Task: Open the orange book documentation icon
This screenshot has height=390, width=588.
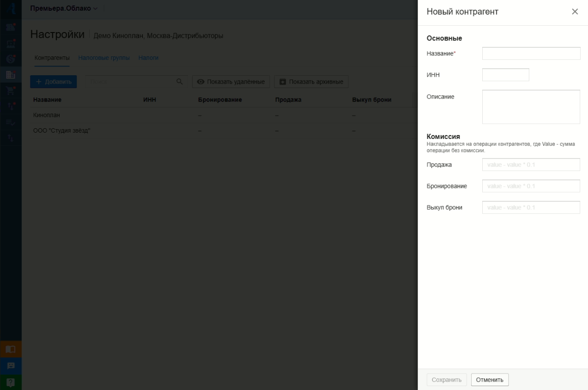Action: (x=10, y=349)
